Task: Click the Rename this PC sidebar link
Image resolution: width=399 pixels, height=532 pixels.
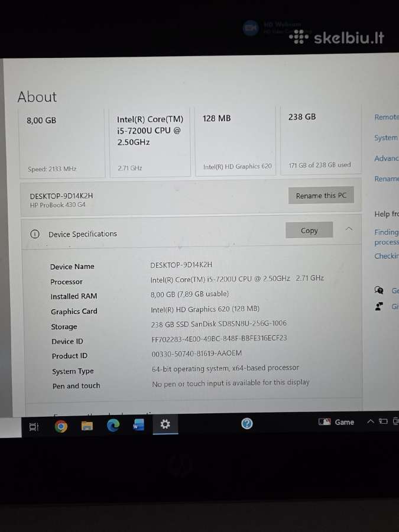Action: (387, 179)
